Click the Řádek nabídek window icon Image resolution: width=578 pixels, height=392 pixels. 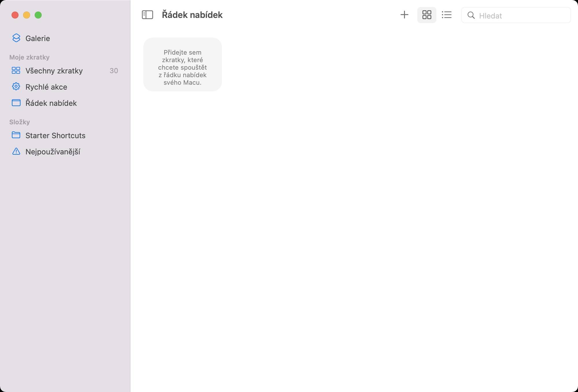[x=16, y=103]
